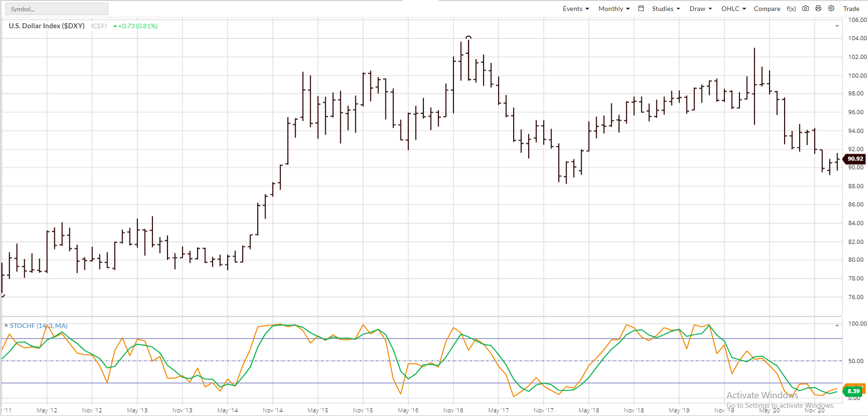Click the f(x) expression icon
The width and height of the screenshot is (868, 416).
click(x=791, y=9)
